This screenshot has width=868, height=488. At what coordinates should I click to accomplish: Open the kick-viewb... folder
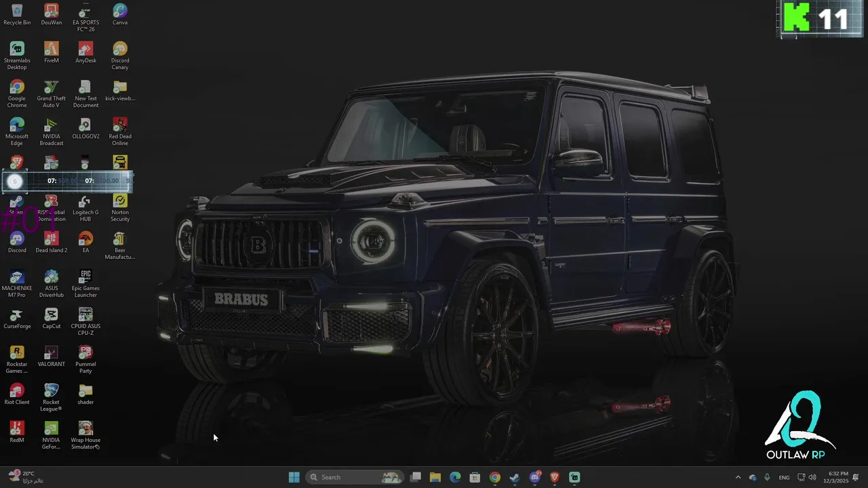click(120, 91)
